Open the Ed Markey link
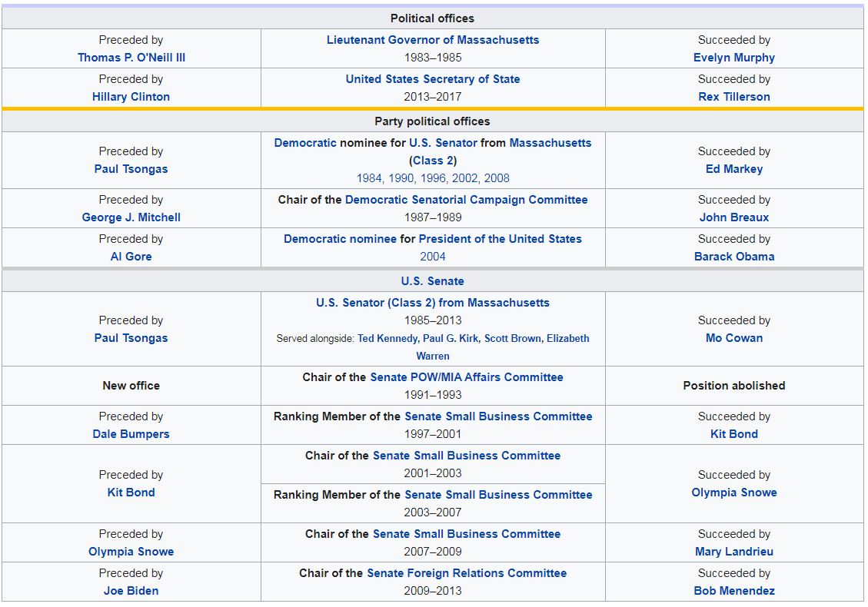Screen dimensions: 868x607 [x=733, y=169]
